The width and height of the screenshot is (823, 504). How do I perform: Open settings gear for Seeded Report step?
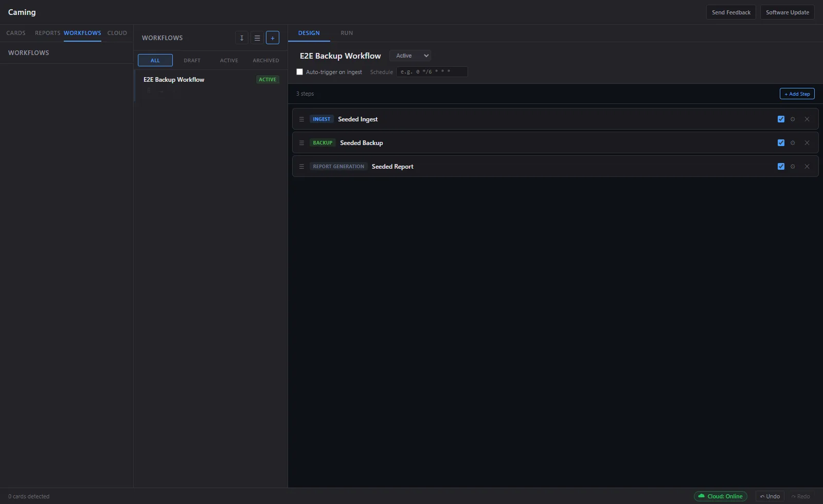pos(793,166)
